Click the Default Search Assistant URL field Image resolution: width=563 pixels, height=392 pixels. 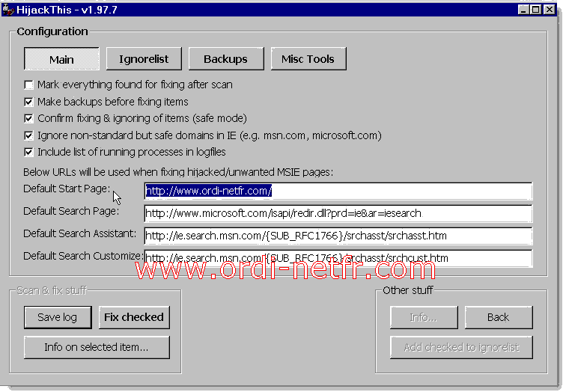click(x=338, y=236)
